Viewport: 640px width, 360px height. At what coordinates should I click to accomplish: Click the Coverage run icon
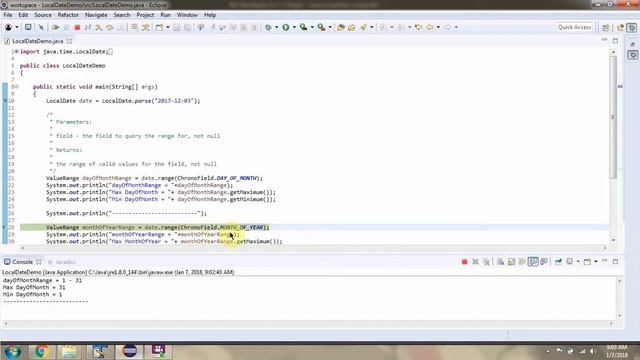[x=303, y=27]
